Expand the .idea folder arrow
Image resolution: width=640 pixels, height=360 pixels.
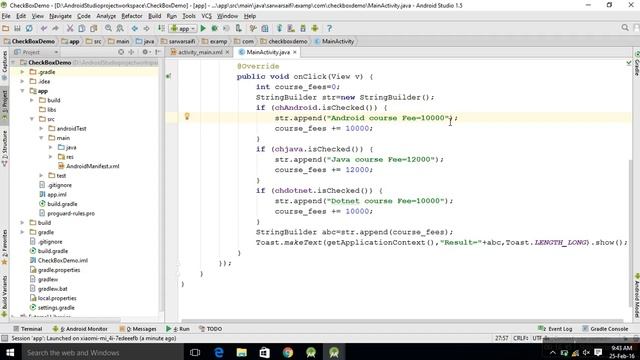click(x=22, y=81)
